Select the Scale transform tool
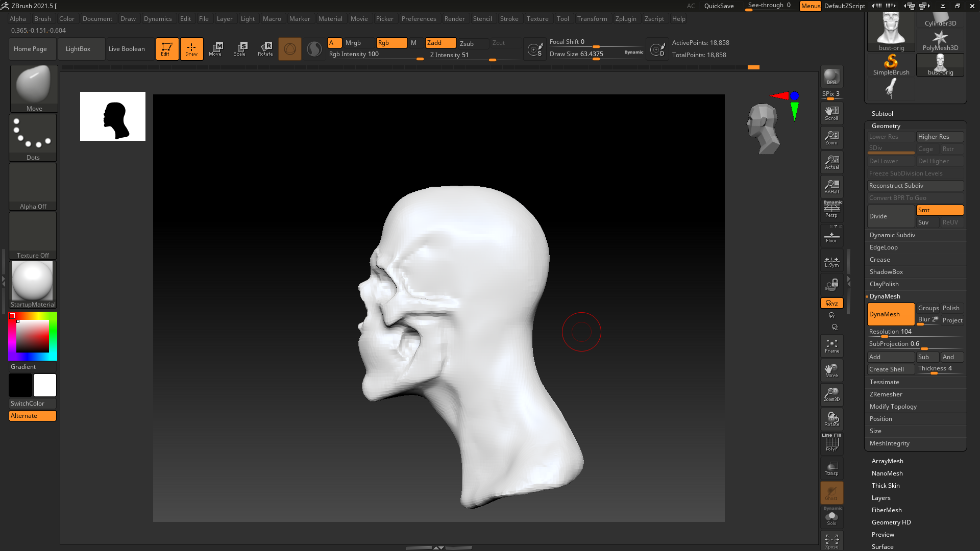The image size is (980, 551). (239, 49)
